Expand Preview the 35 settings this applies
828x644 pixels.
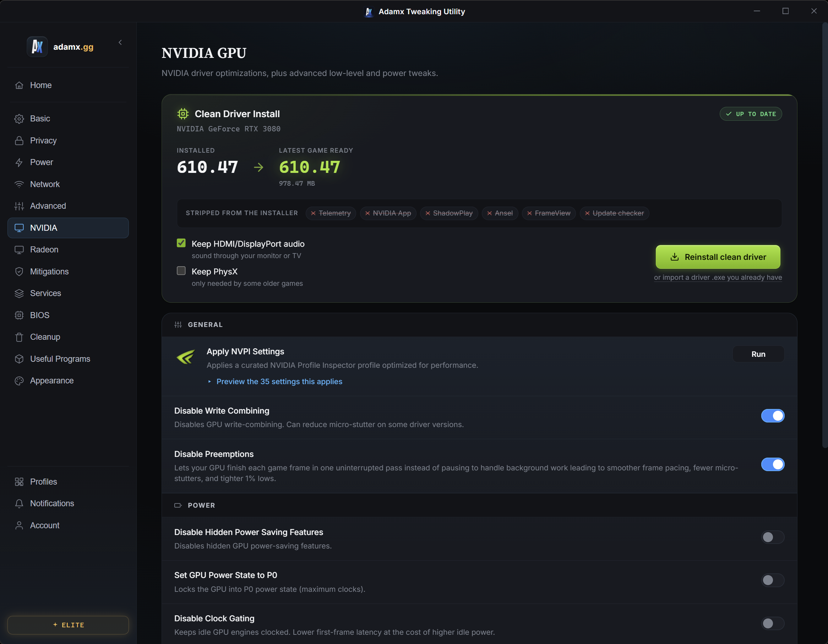tap(275, 382)
